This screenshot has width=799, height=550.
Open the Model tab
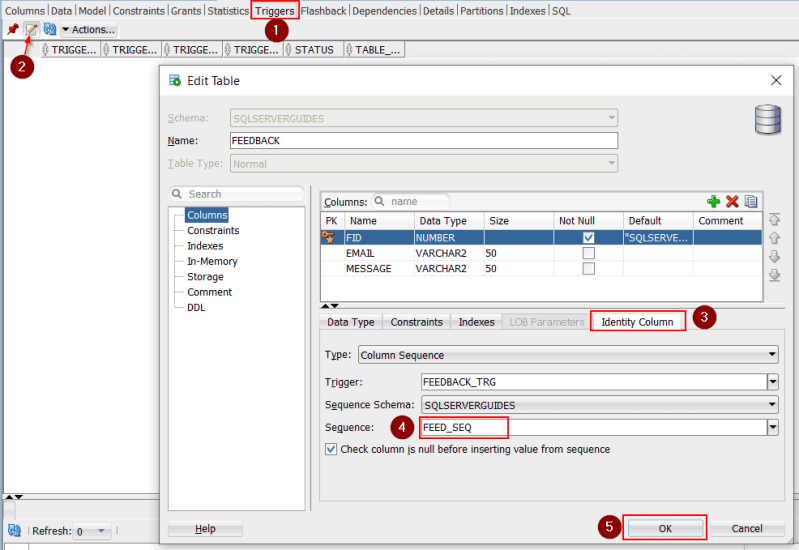92,11
